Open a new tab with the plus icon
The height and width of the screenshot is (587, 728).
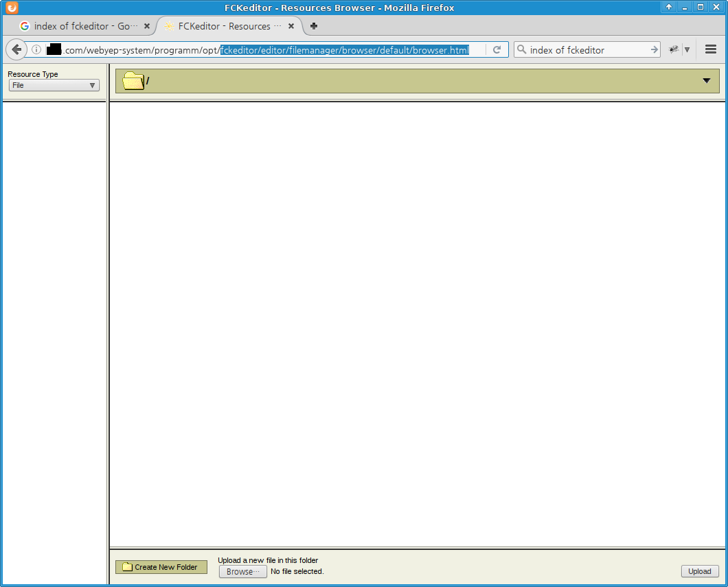(314, 26)
